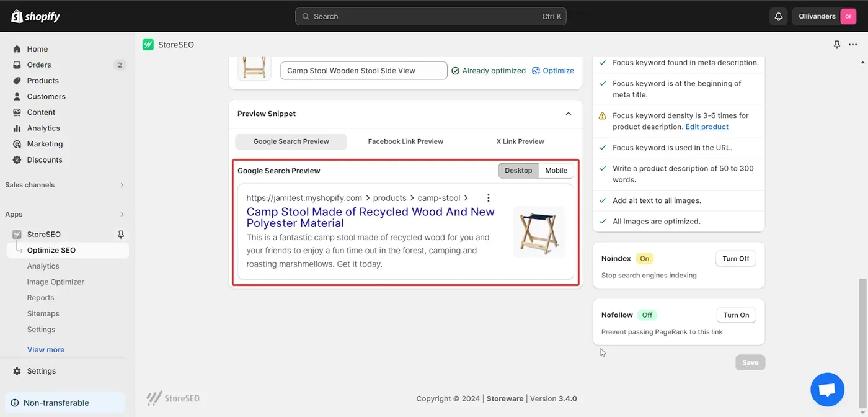Open StoreSEO Analytics submenu item
The height and width of the screenshot is (417, 868).
click(43, 266)
